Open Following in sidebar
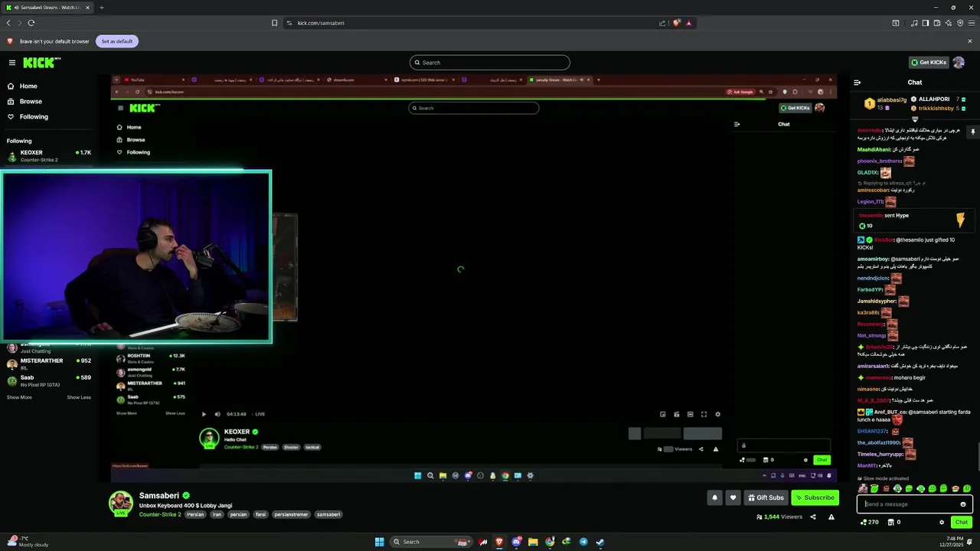The width and height of the screenshot is (980, 551). (34, 117)
